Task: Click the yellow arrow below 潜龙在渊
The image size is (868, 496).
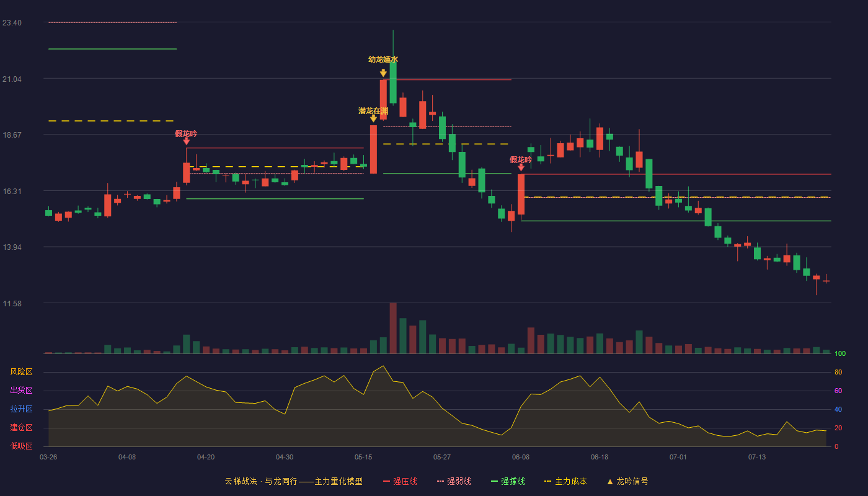Action: [373, 118]
